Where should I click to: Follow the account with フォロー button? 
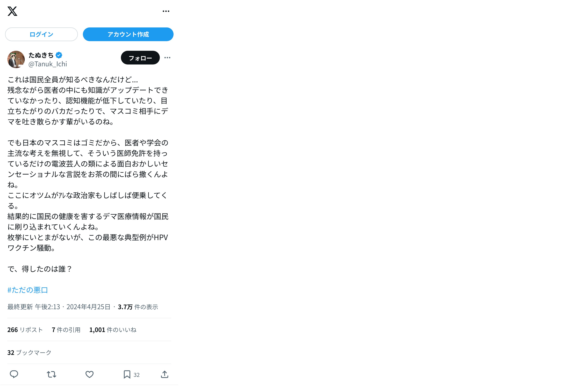click(140, 58)
